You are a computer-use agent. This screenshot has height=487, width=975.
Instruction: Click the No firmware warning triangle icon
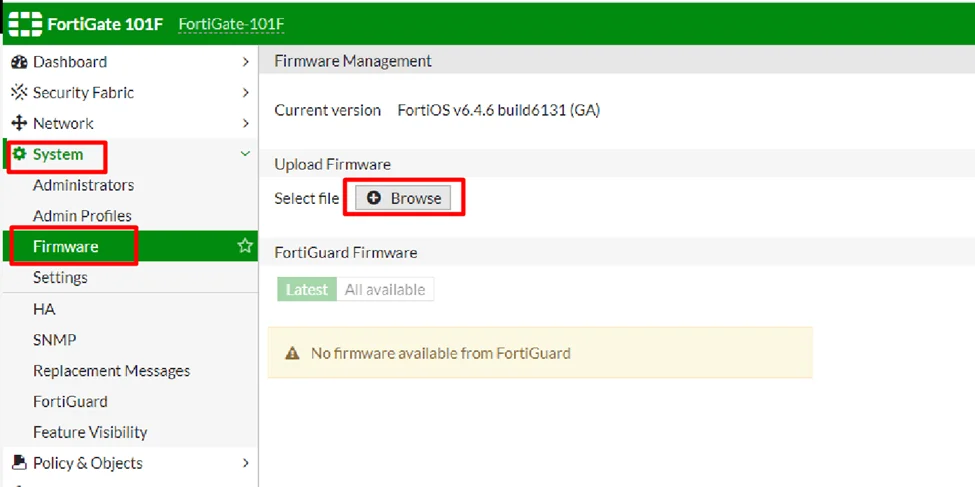click(292, 354)
